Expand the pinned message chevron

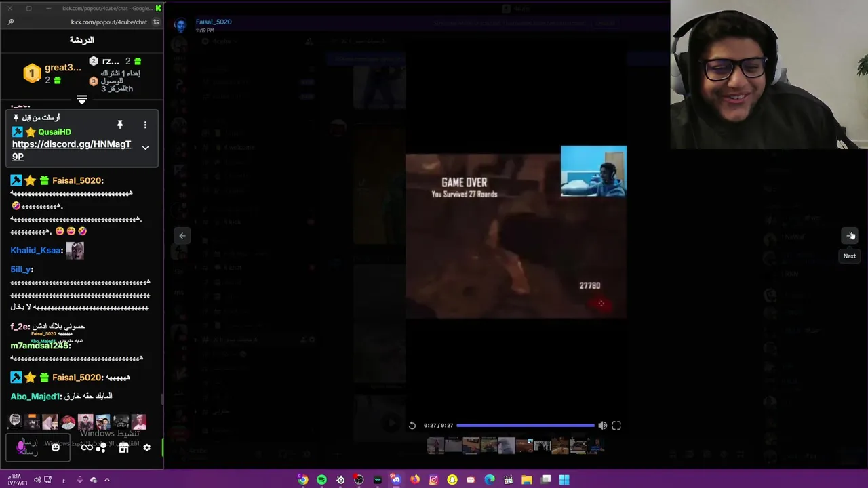coord(145,147)
